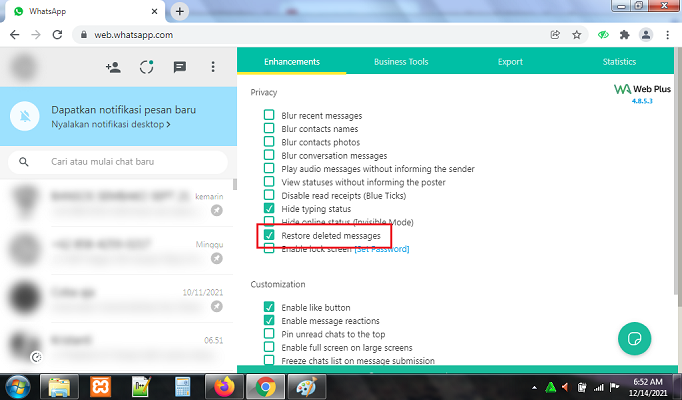Open Windows Explorer from the taskbar
The height and width of the screenshot is (400, 682).
click(x=59, y=387)
